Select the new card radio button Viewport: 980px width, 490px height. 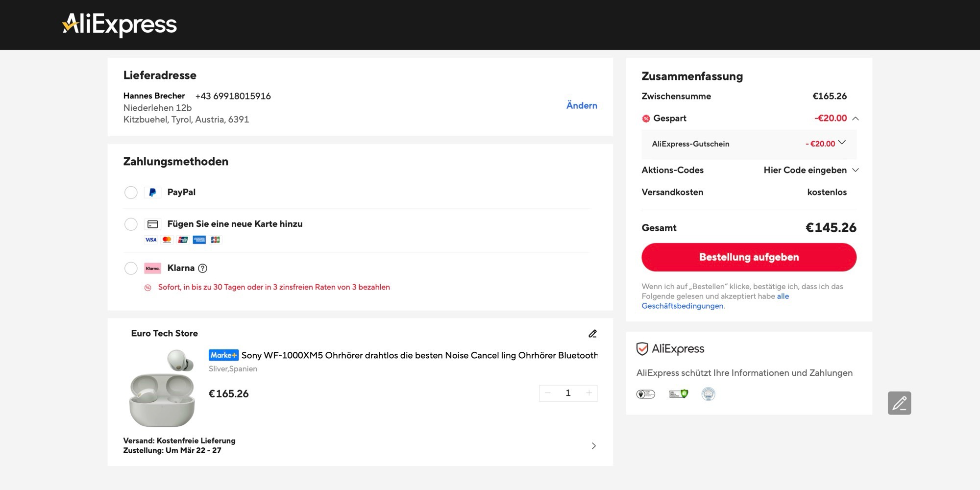[131, 224]
